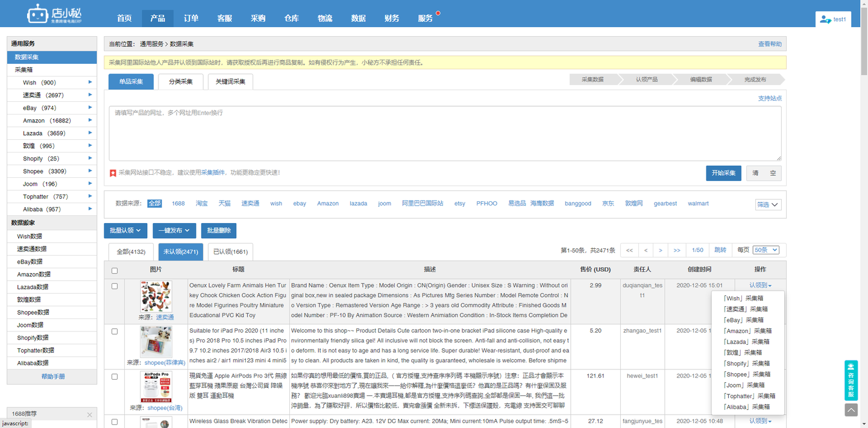868x428 pixels.
Task: Focus the product URL textarea
Action: [445, 133]
